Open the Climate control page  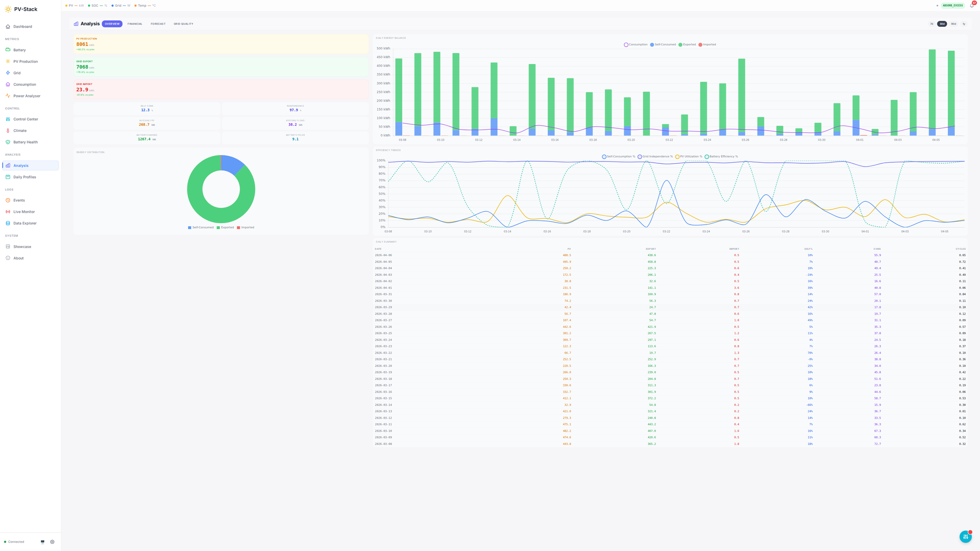point(20,131)
